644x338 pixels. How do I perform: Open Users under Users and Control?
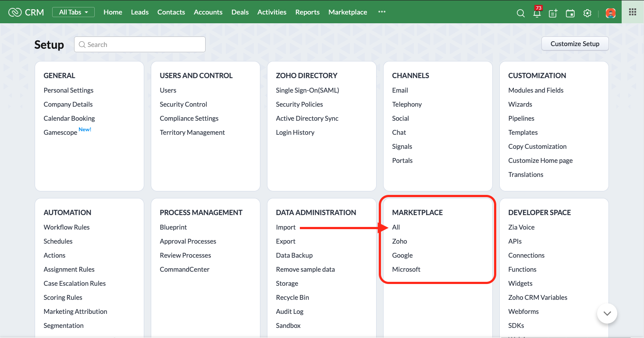pos(168,90)
